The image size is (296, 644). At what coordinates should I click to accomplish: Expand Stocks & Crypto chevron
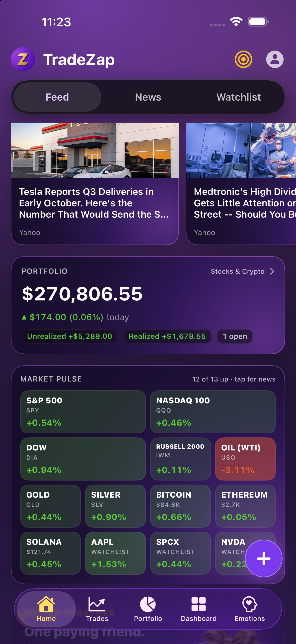[x=272, y=271]
